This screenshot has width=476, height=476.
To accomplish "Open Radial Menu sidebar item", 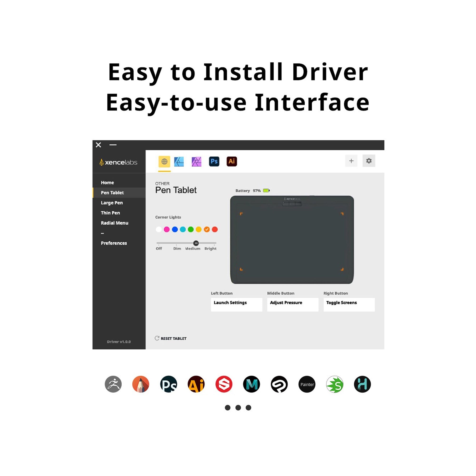I will (x=114, y=223).
